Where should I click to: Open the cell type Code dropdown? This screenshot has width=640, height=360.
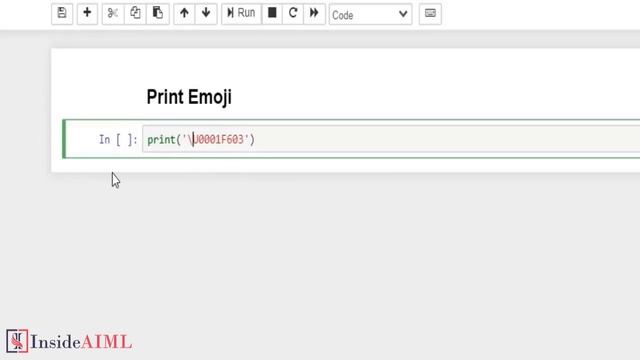(371, 15)
